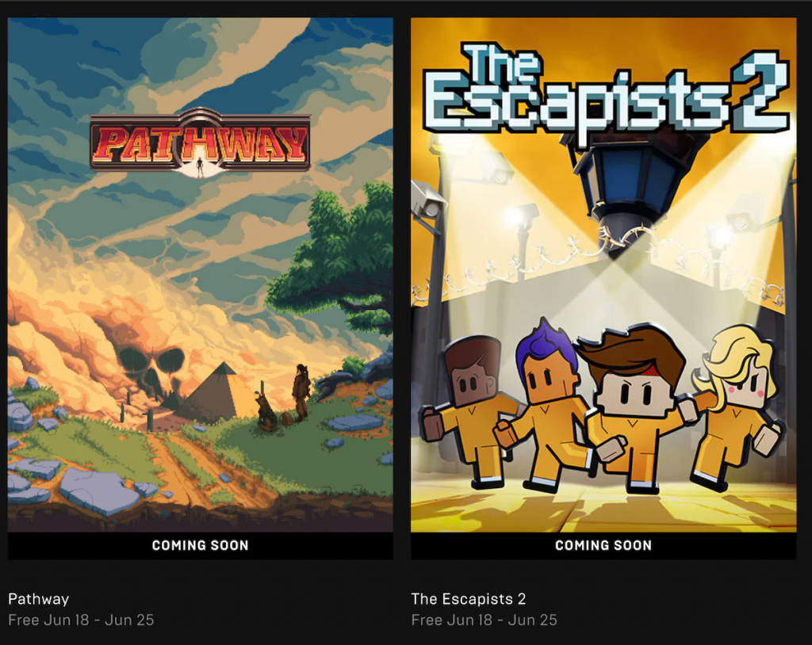
Task: Click The Escapists 2 Free Jun 18 - Jun 25 text
Action: (x=485, y=620)
